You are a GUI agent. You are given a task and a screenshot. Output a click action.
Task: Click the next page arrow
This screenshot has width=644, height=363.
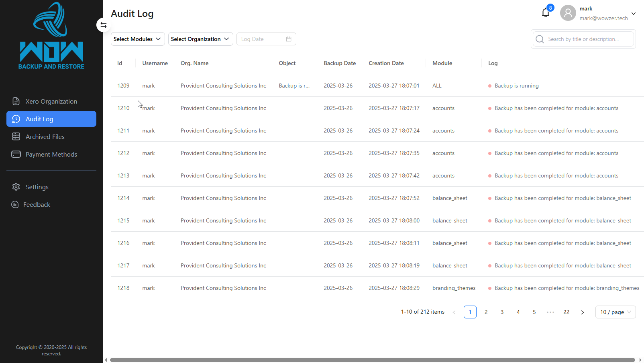[582, 312]
